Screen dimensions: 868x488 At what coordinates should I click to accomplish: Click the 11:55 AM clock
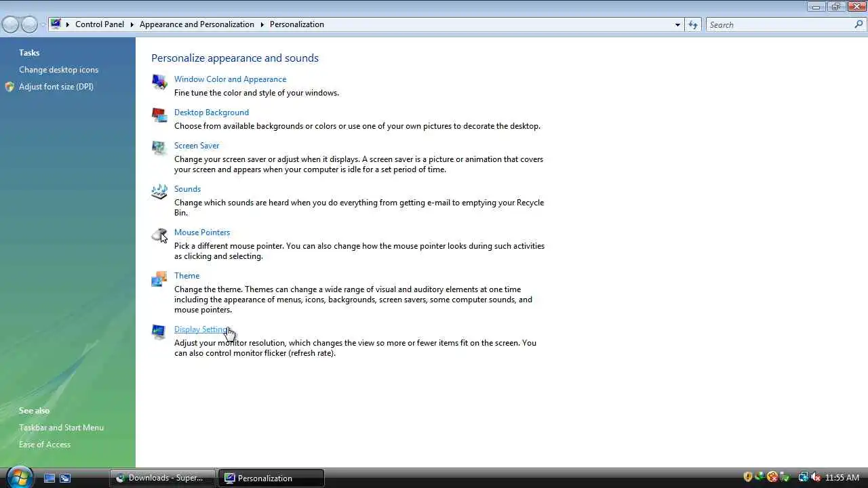842,478
